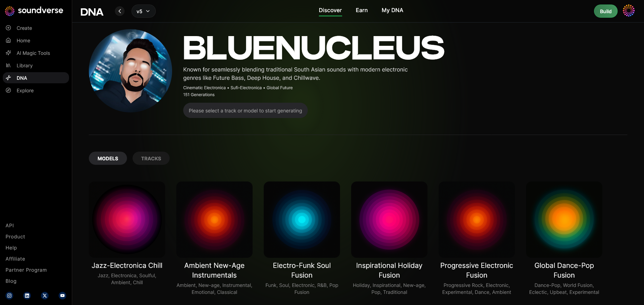Click the Ambient New-Age Instrumentals title
The width and height of the screenshot is (644, 305).
[214, 270]
